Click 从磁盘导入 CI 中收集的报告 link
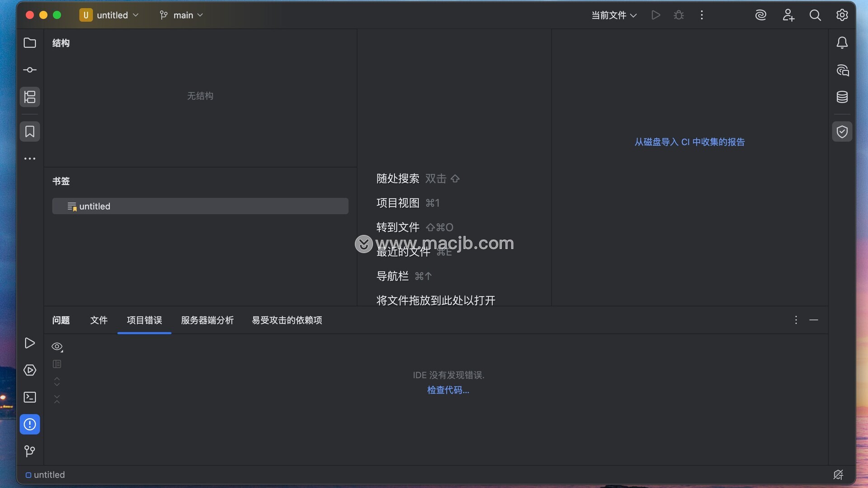This screenshot has height=488, width=868. coord(689,142)
